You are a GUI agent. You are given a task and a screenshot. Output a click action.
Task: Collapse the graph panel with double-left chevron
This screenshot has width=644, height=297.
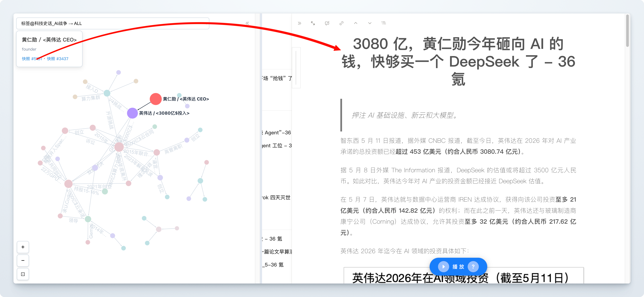pos(247,23)
